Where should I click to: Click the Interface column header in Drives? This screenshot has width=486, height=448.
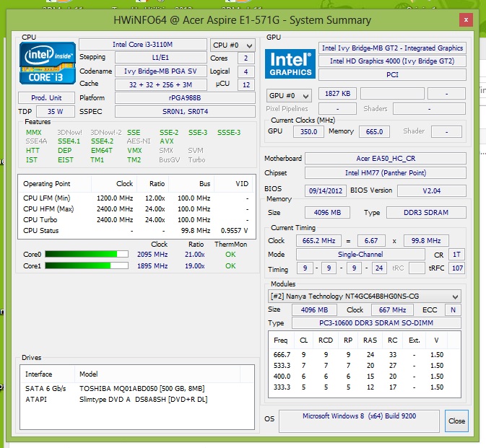click(48, 374)
